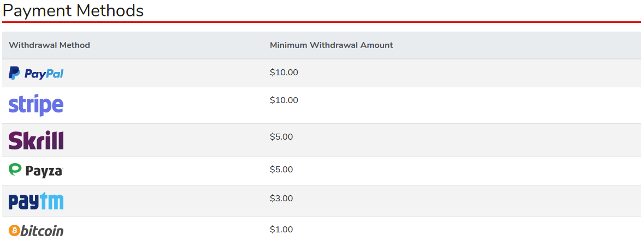Click the Withdrawal Method column header
Screen dimensions: 644x252
pyautogui.click(x=49, y=45)
